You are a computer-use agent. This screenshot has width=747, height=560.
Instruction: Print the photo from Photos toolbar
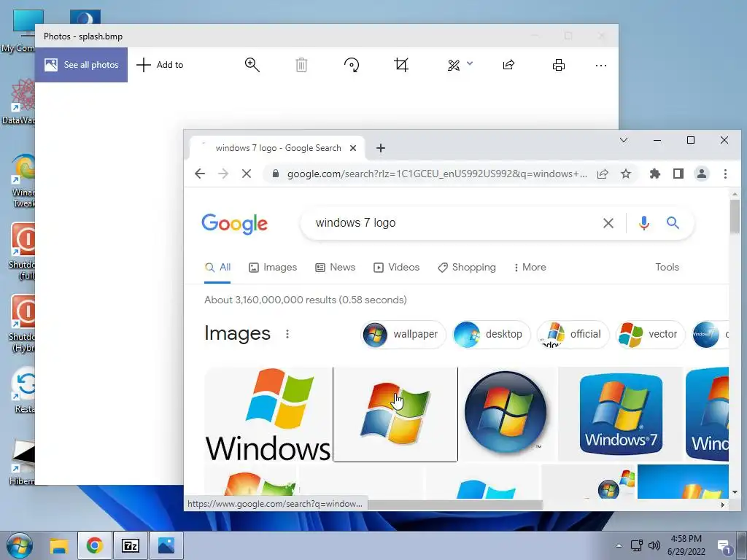[x=558, y=65]
